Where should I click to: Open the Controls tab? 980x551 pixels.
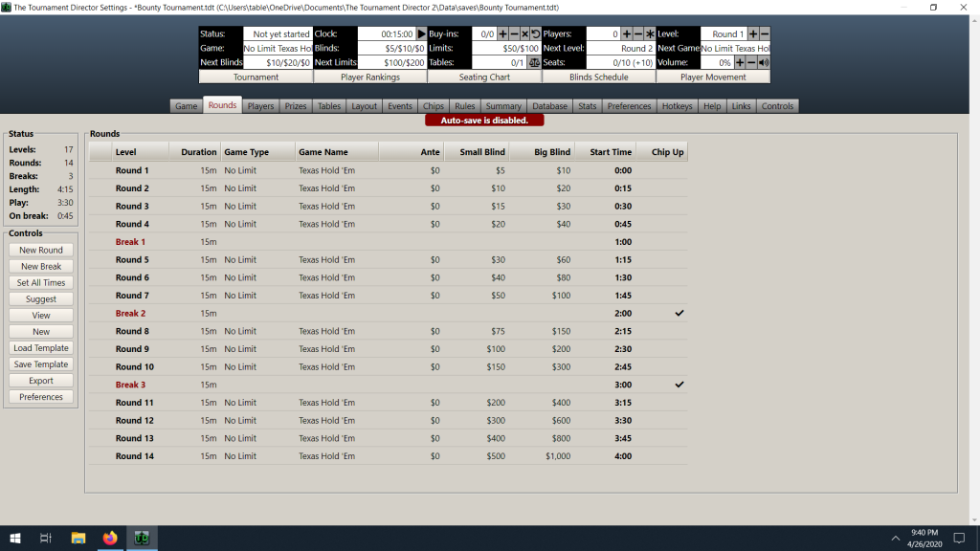click(777, 106)
